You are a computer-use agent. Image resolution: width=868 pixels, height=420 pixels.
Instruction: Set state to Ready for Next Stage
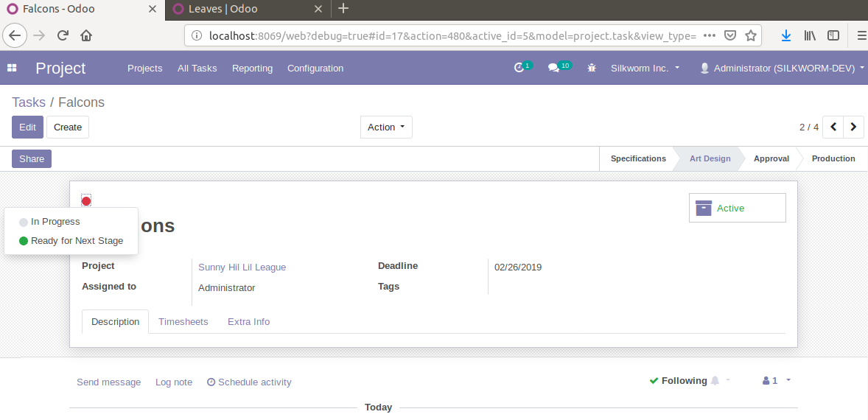pyautogui.click(x=71, y=241)
